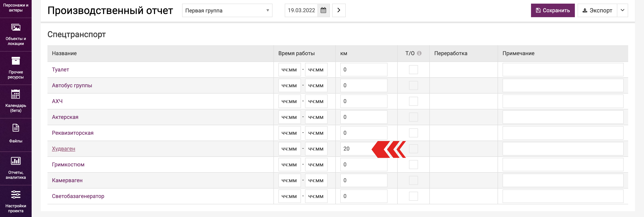Click end time field for АХЧ
644x217 pixels.
316,101
